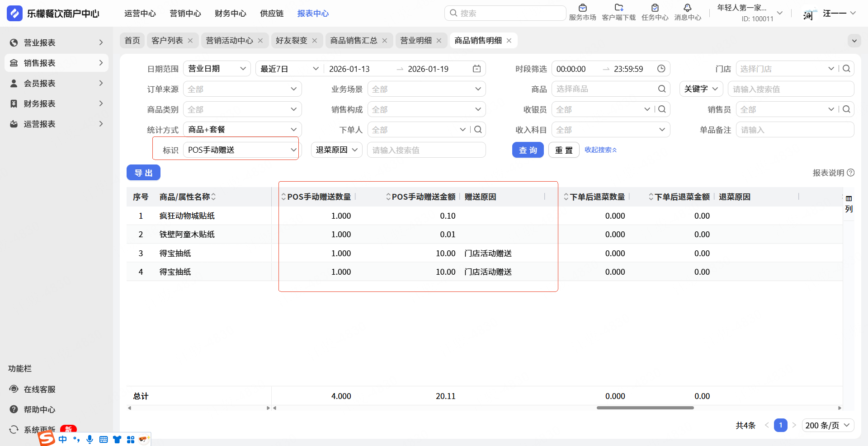868x446 pixels.
Task: Click the 报表说明 help icon
Action: pyautogui.click(x=850, y=173)
